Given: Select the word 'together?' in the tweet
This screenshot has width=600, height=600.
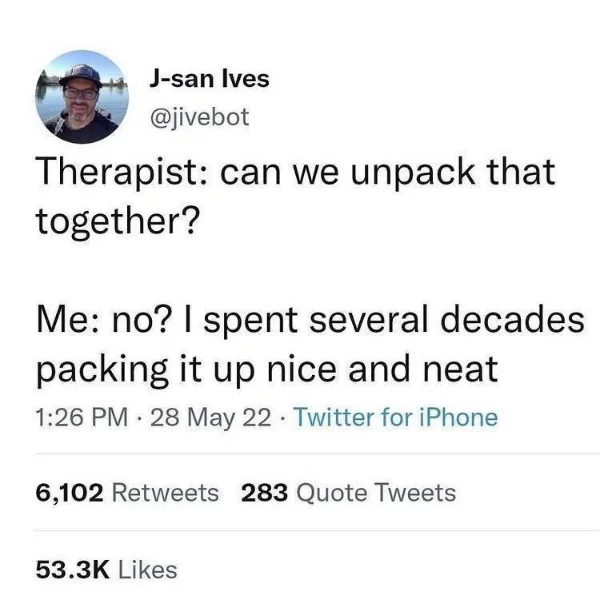Looking at the screenshot, I should (x=118, y=222).
